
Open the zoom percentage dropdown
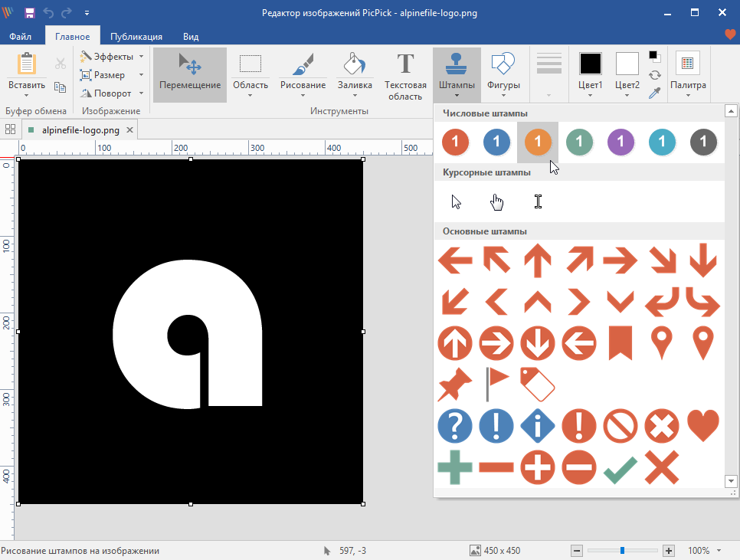tap(719, 551)
